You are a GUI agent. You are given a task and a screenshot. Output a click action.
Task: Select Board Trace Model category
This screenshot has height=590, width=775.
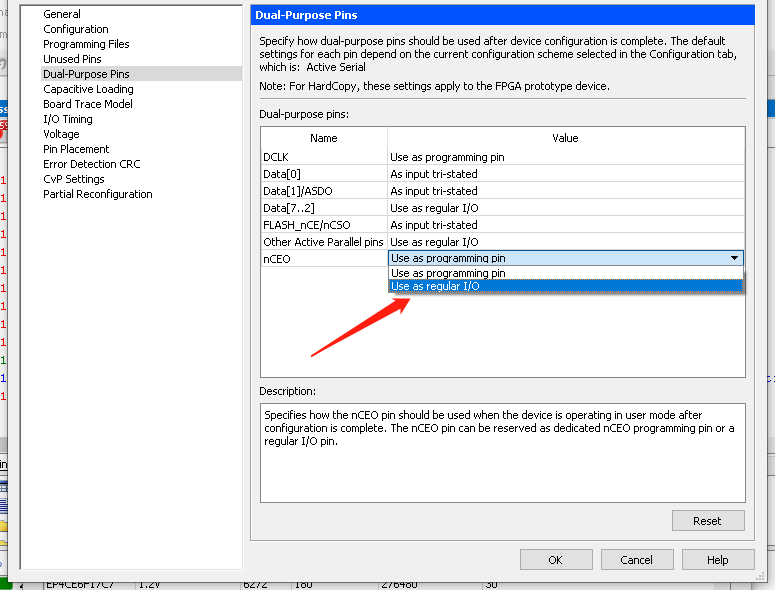[87, 104]
